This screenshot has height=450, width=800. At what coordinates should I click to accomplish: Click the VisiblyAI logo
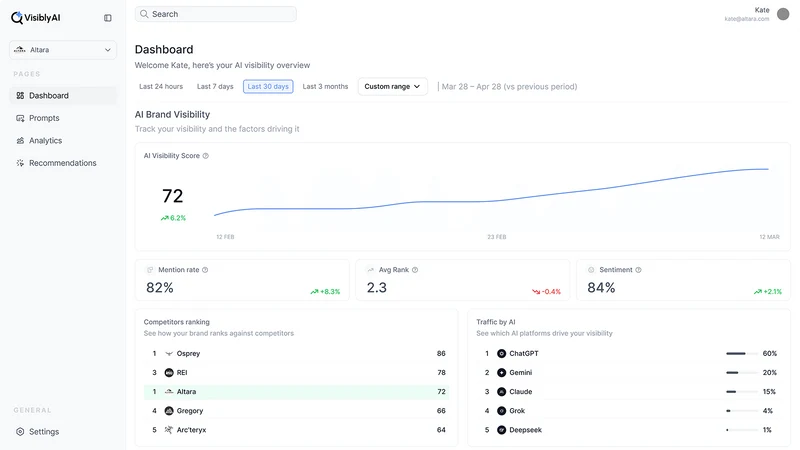tap(36, 18)
